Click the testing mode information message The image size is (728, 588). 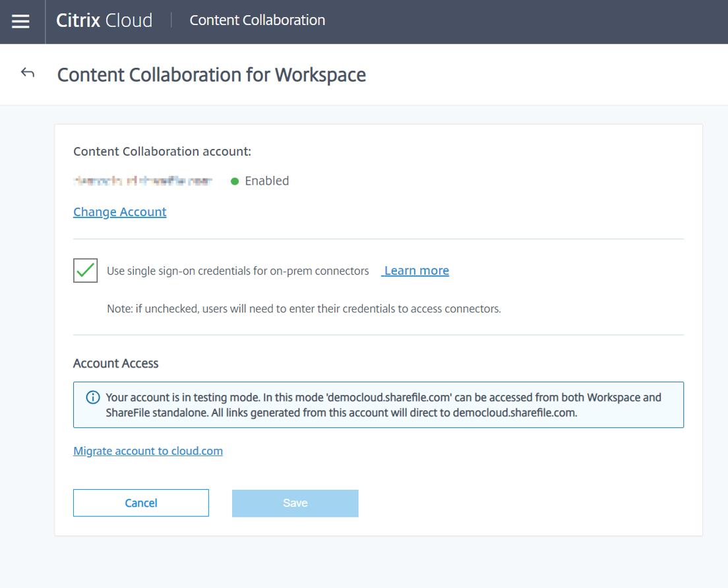[382, 405]
